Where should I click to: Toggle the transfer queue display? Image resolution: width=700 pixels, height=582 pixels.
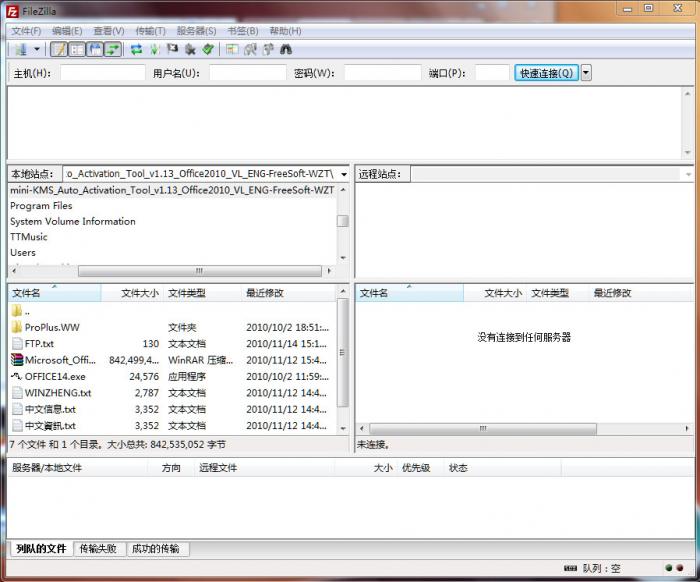[x=112, y=49]
